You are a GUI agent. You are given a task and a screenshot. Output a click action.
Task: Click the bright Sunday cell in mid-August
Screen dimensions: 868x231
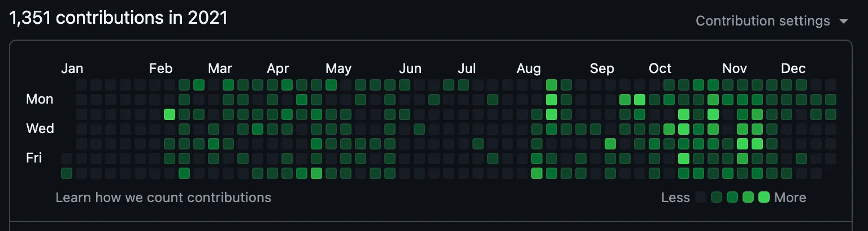coord(552,85)
